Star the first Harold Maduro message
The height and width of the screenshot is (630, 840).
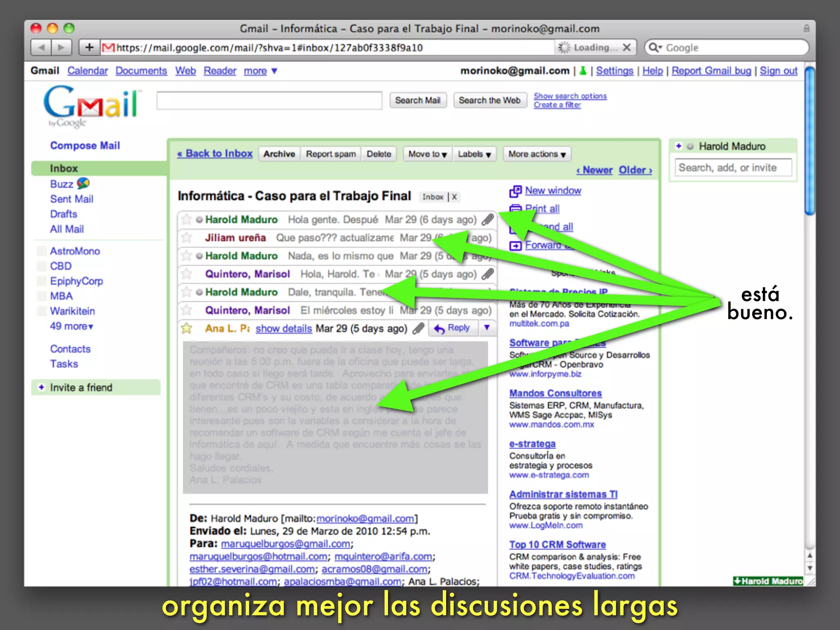(187, 219)
